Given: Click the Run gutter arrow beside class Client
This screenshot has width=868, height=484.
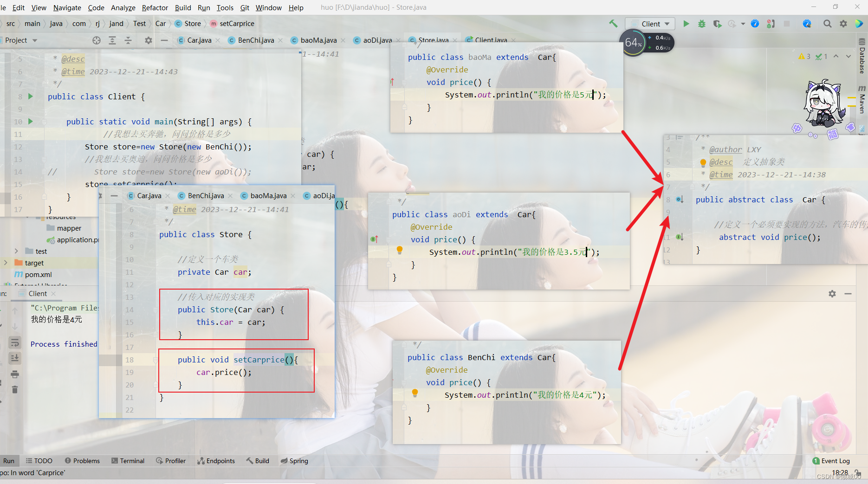Looking at the screenshot, I should [x=31, y=97].
